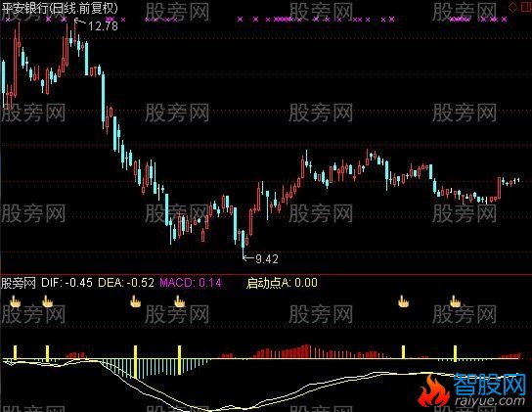Click the 启动点A: 0.00 indicator value
This screenshot has height=412, width=532.
(282, 283)
